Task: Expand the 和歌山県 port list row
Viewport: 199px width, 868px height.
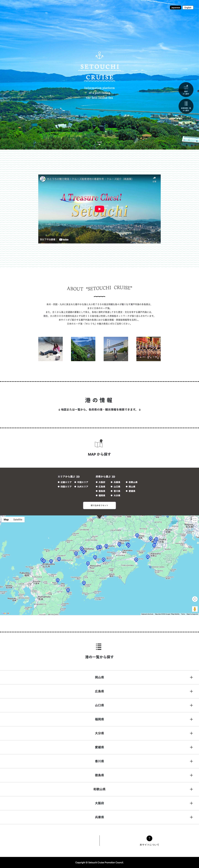Action: [99, 789]
